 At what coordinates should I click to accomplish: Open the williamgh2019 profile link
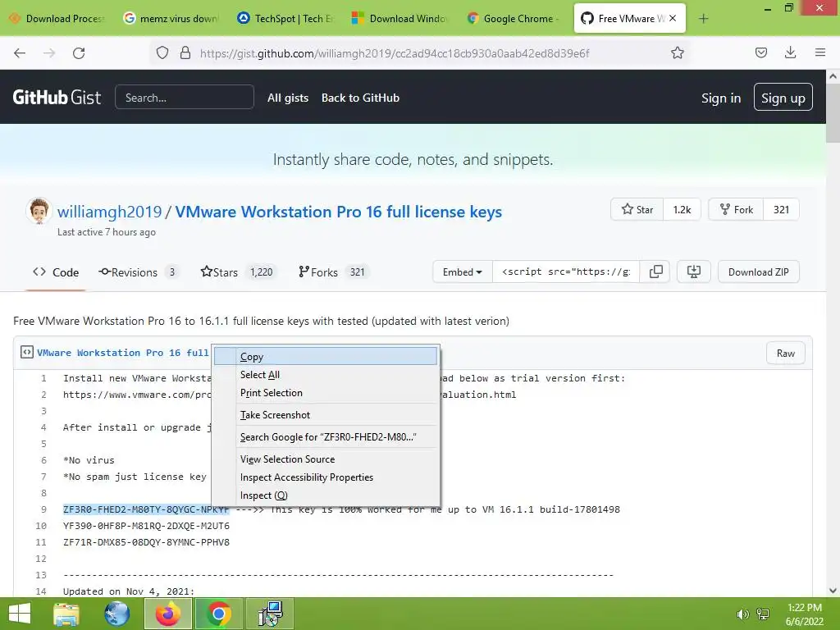point(109,212)
